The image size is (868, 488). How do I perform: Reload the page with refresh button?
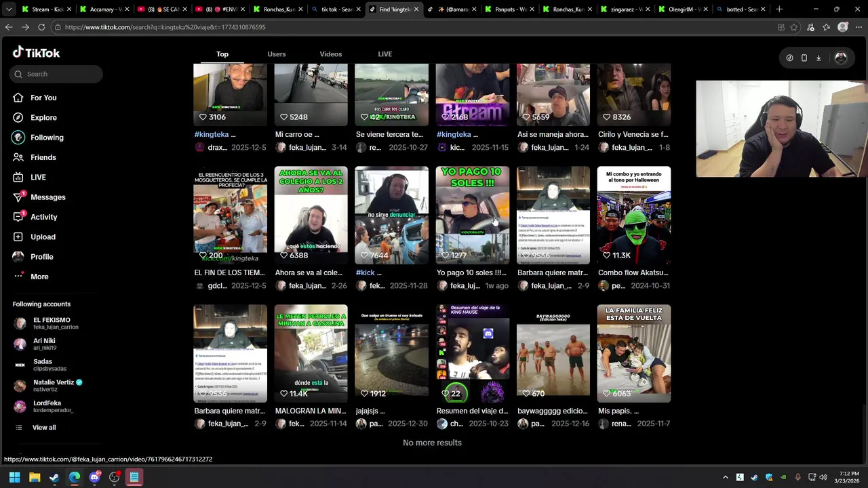(x=41, y=27)
